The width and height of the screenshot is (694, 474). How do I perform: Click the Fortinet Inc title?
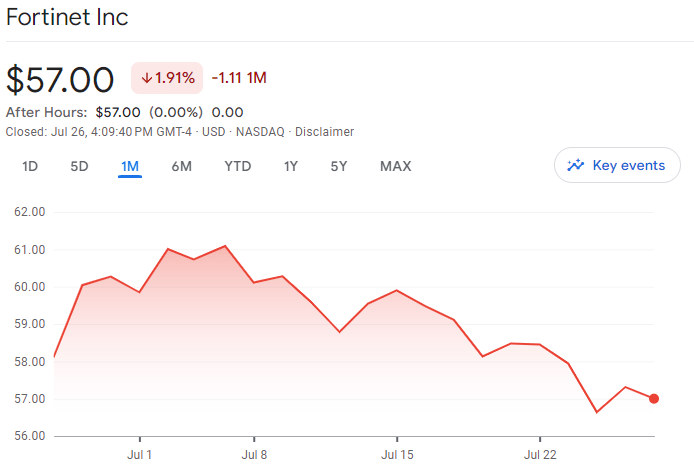click(x=67, y=18)
